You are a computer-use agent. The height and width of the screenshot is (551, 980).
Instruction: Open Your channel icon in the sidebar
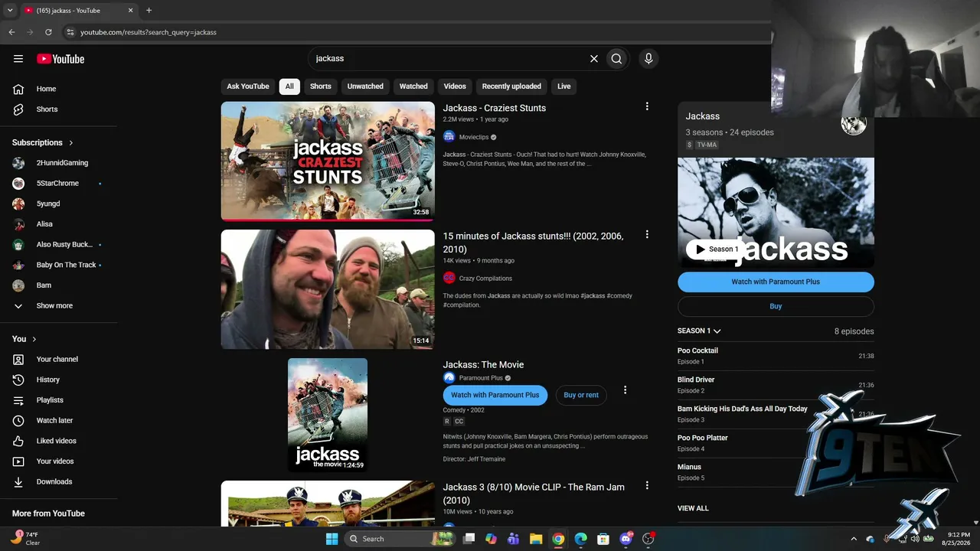click(x=18, y=360)
